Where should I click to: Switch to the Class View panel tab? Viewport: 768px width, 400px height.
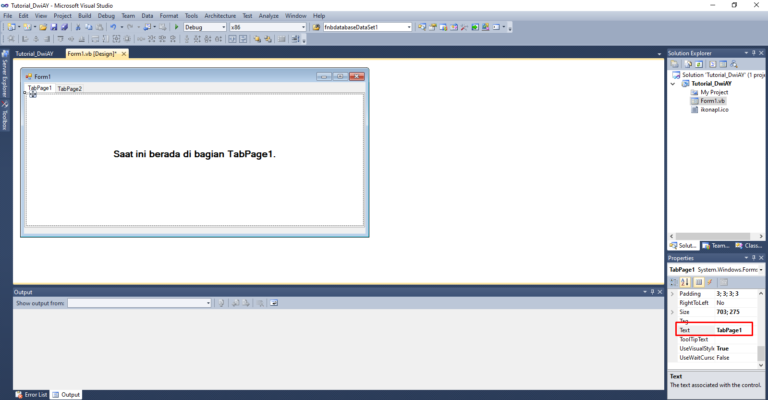(748, 246)
